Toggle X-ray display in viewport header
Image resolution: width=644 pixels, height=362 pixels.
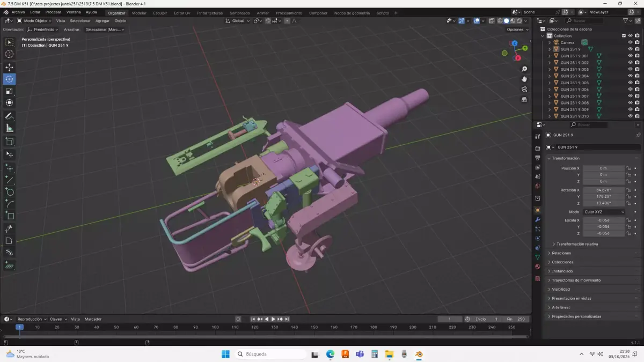pyautogui.click(x=492, y=21)
